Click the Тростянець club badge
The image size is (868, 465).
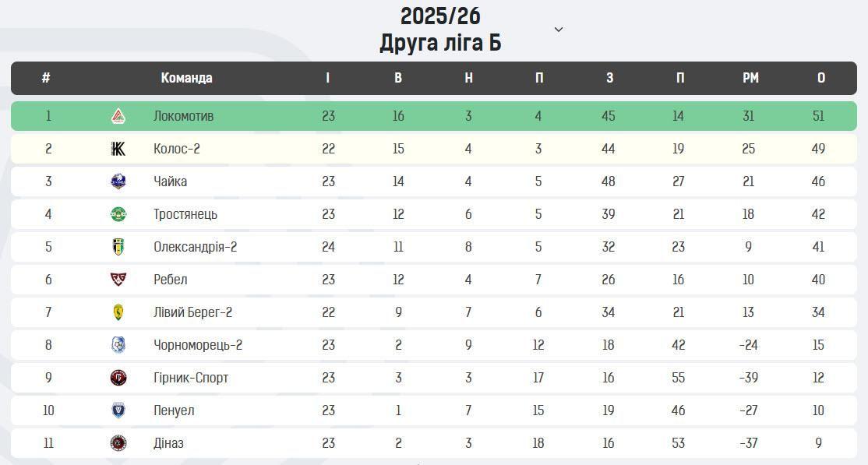(118, 214)
